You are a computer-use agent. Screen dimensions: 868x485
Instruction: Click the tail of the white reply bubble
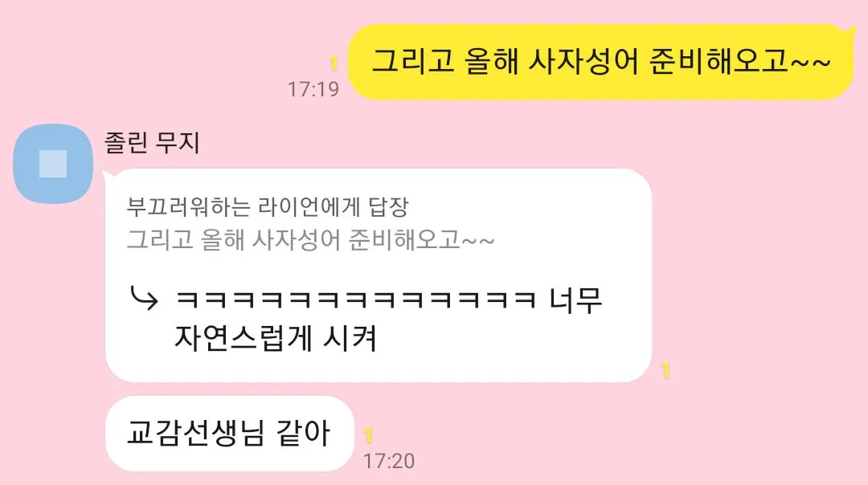pyautogui.click(x=108, y=175)
